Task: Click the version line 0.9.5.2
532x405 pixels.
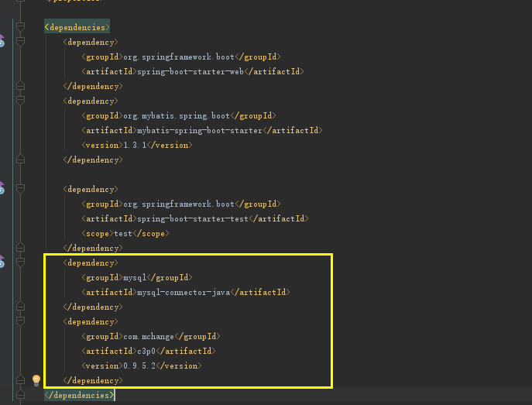Action: pos(142,366)
